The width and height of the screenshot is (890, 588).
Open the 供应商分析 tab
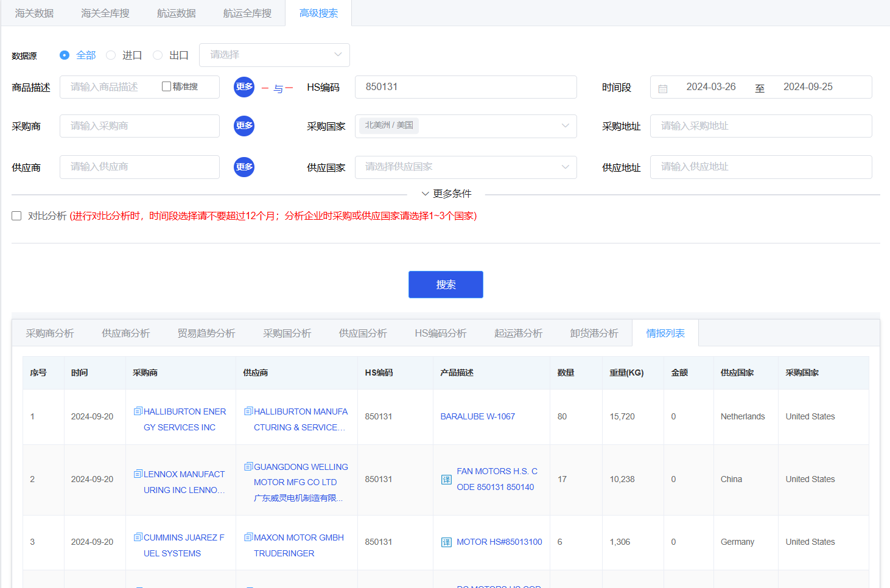(x=126, y=333)
